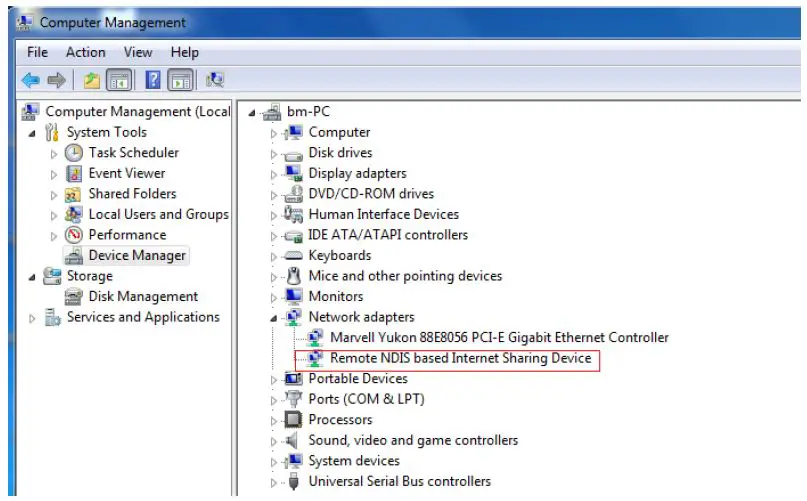Viewport: 807px width, 501px height.
Task: Toggle the Show/Hide Action Pane toolbar icon
Action: coord(181,80)
